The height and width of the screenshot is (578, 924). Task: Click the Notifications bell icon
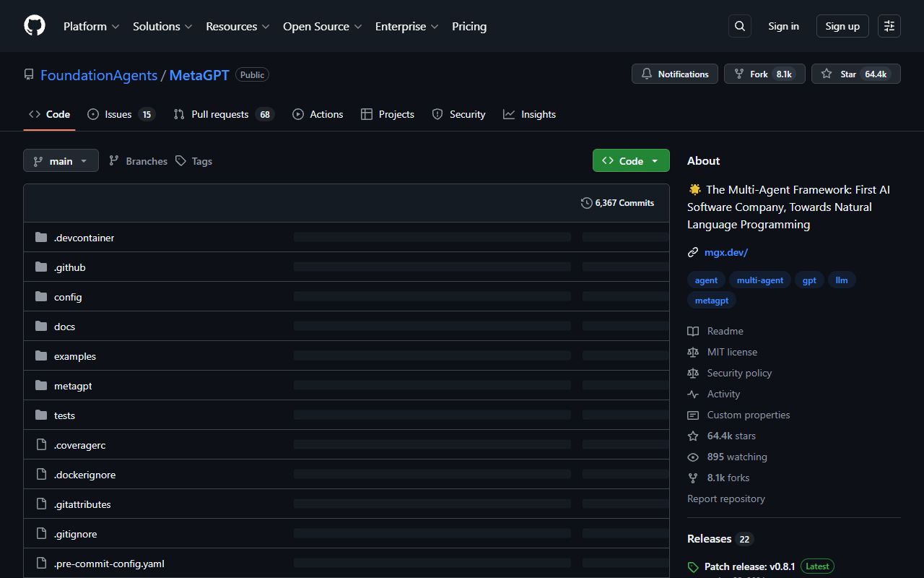[647, 74]
